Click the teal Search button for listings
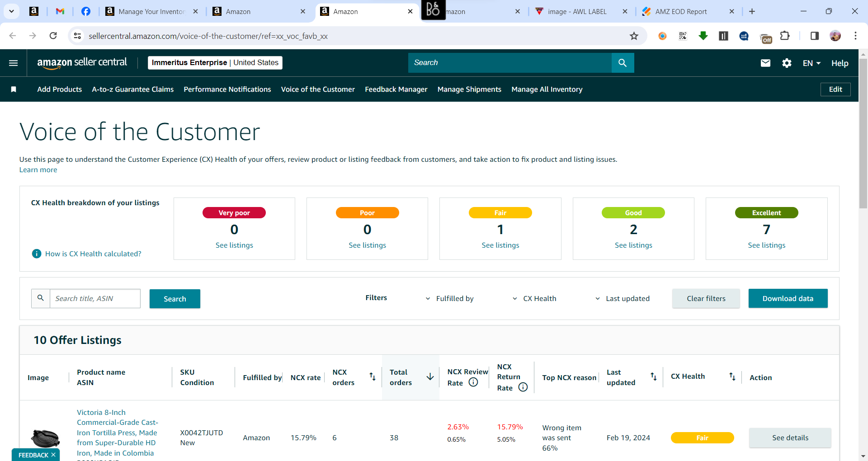The width and height of the screenshot is (868, 461). [x=175, y=299]
